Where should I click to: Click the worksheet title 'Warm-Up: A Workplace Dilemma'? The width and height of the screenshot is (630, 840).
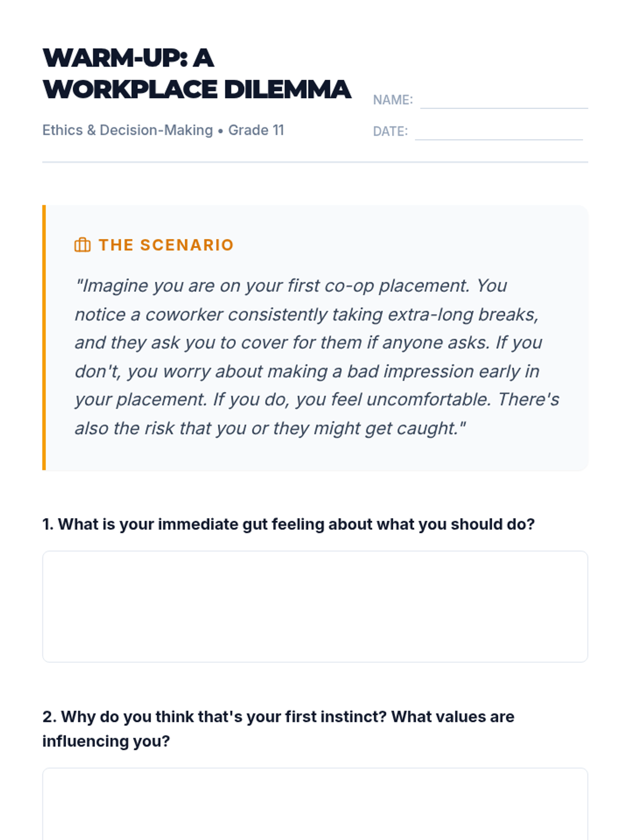197,73
